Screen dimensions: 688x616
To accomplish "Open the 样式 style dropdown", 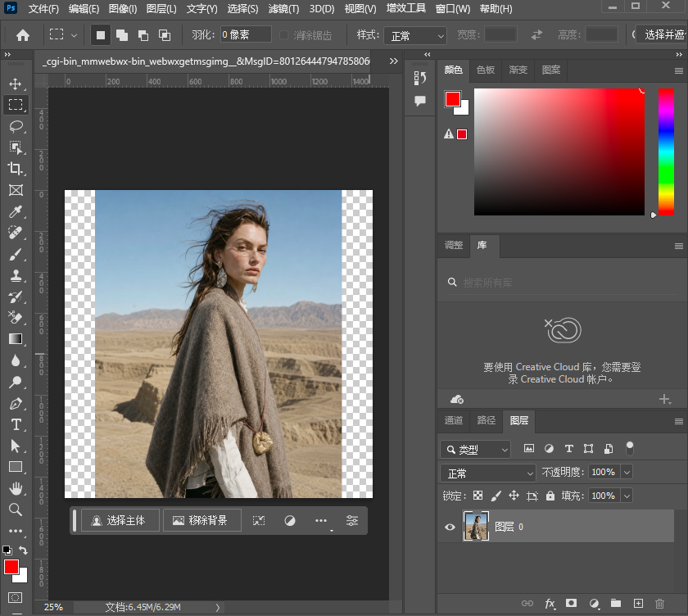I will tap(415, 35).
